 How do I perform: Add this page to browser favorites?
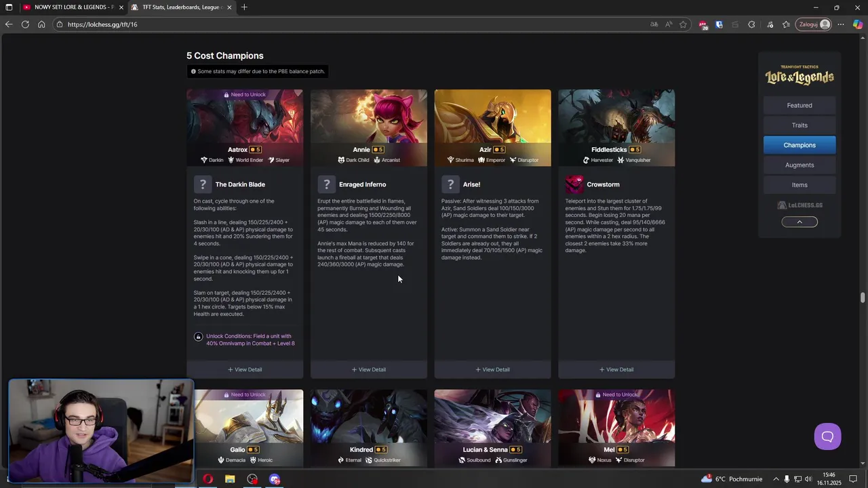(x=683, y=24)
